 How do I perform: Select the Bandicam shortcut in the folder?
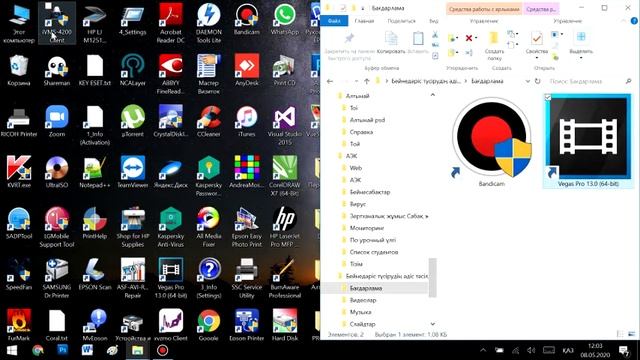click(x=491, y=142)
